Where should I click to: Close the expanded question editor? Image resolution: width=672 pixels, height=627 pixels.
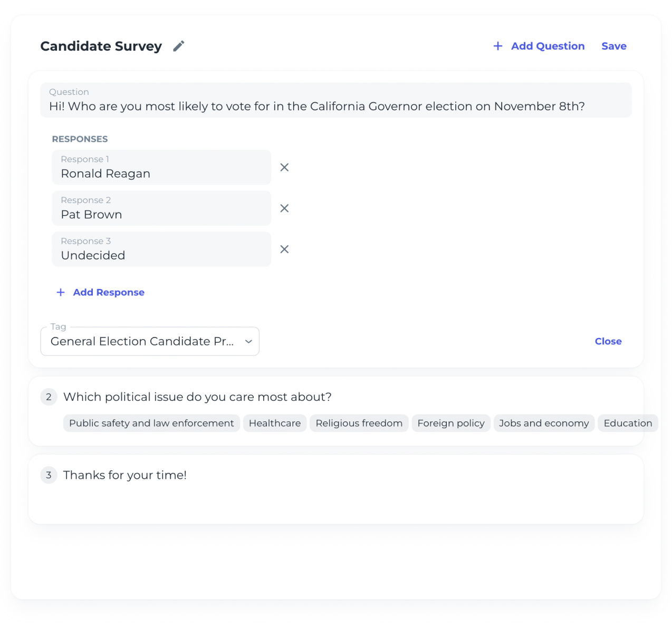(608, 342)
